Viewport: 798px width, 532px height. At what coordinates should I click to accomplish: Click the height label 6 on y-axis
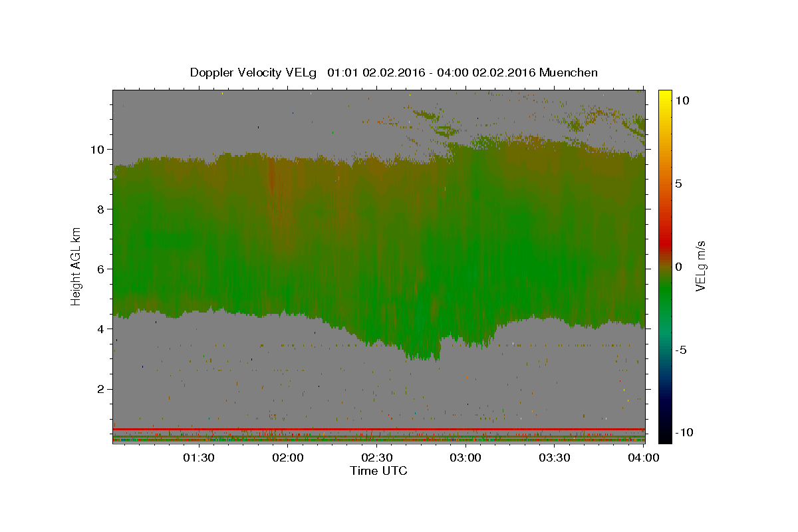99,269
